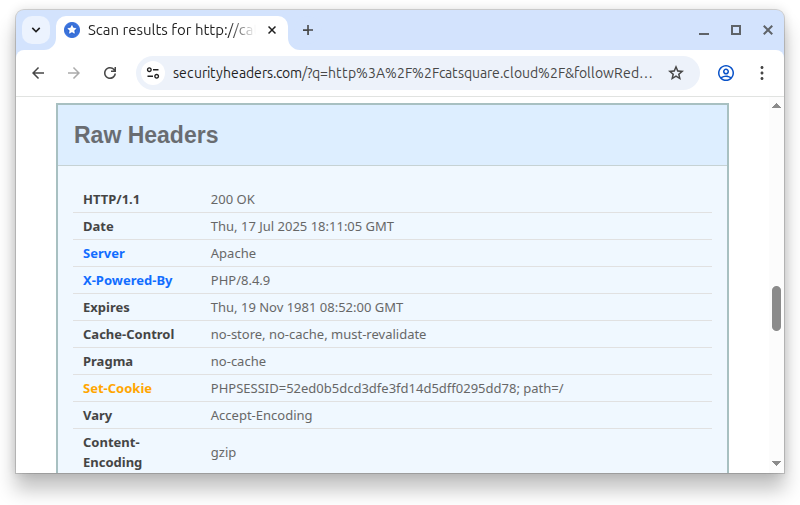Expand the tab search dropdown

[x=36, y=30]
